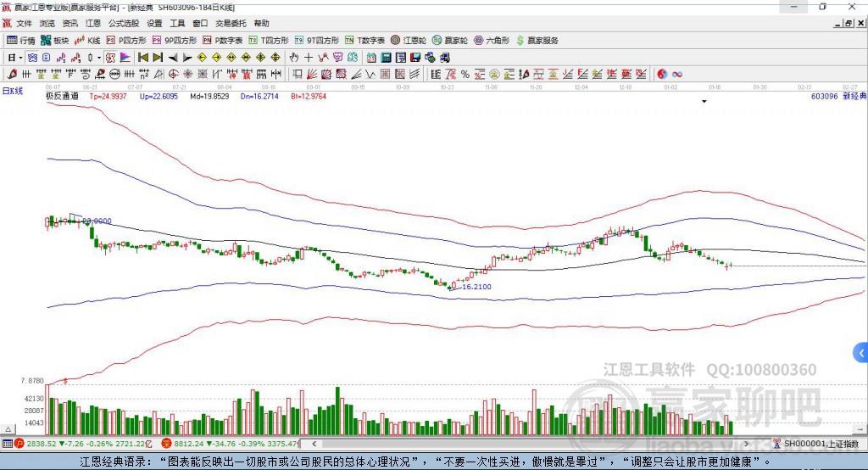
Task: Switch to the K线 candlestick chart
Action: pyautogui.click(x=87, y=41)
